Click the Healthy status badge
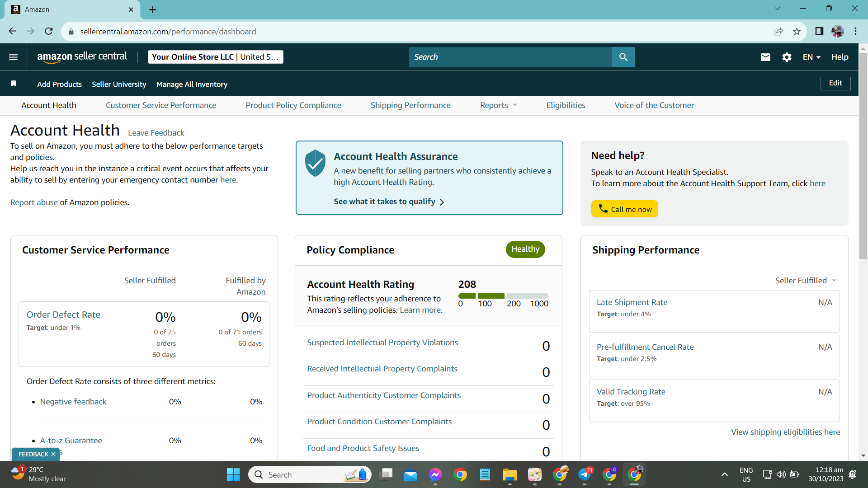 (x=525, y=249)
